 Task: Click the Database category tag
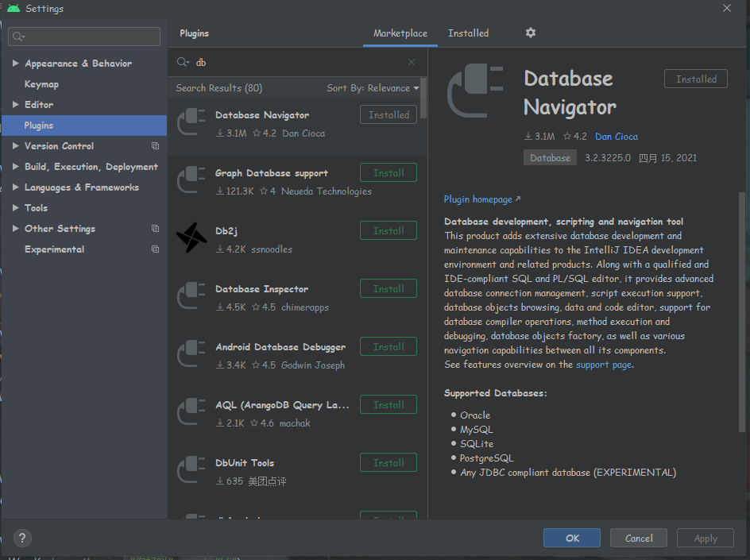click(550, 158)
